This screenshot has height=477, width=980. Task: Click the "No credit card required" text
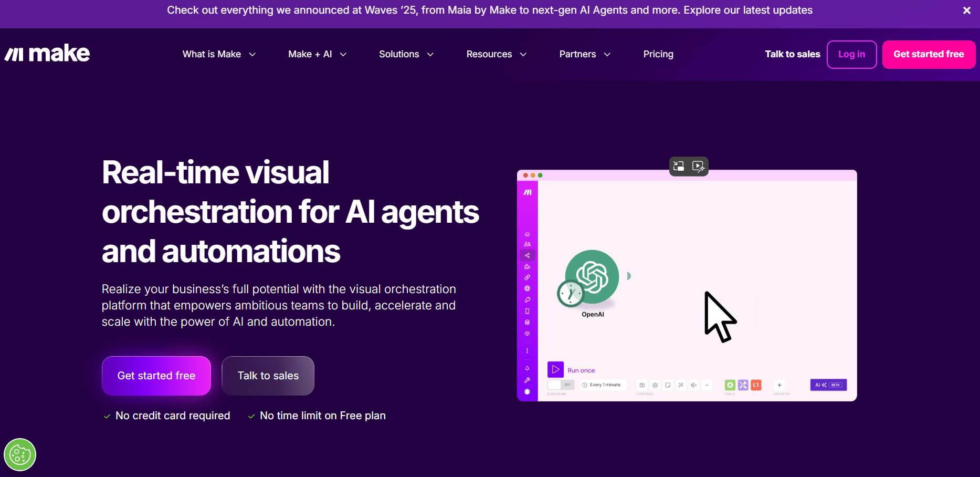pos(173,416)
